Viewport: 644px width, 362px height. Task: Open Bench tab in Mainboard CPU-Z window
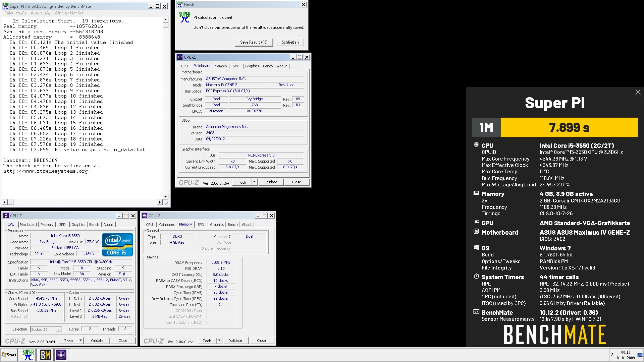coord(268,66)
